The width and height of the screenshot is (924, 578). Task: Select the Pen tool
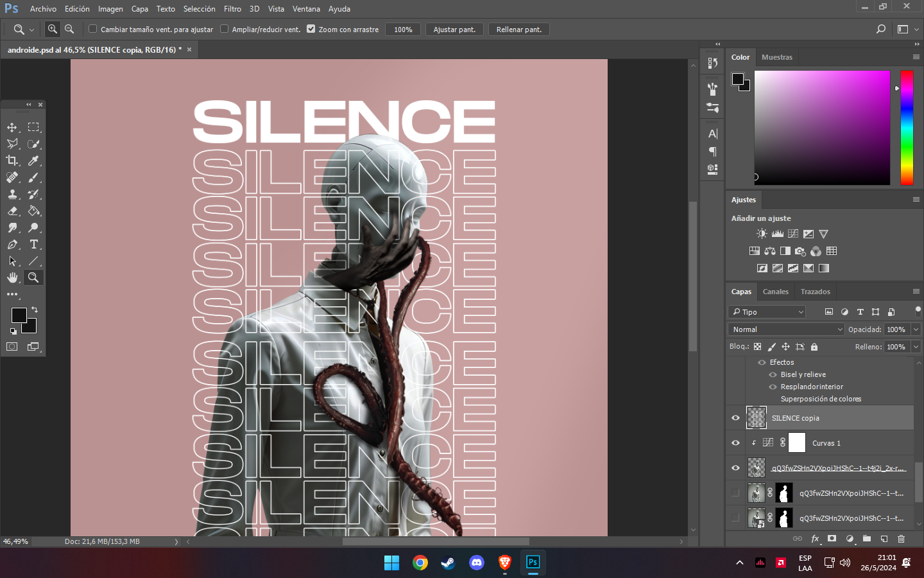tap(12, 244)
